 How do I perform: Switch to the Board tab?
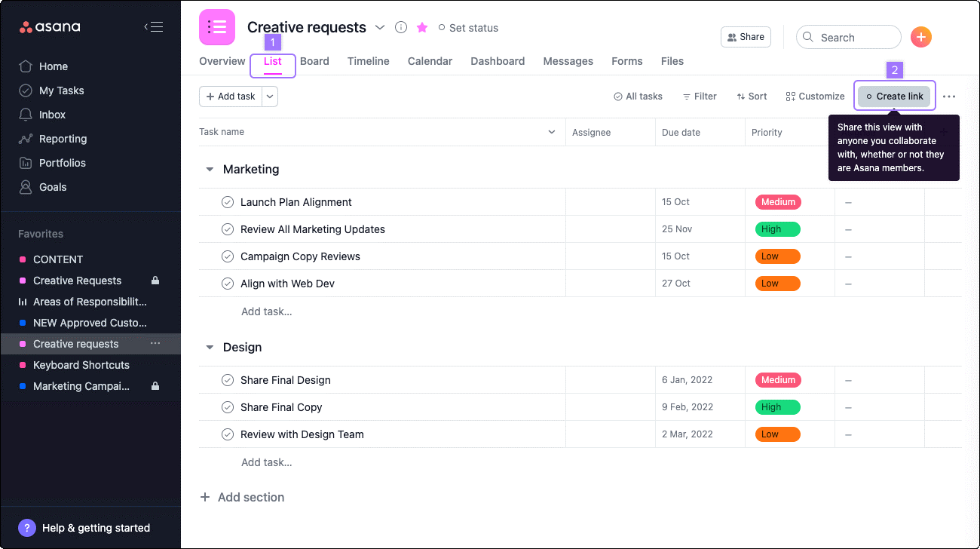(314, 61)
